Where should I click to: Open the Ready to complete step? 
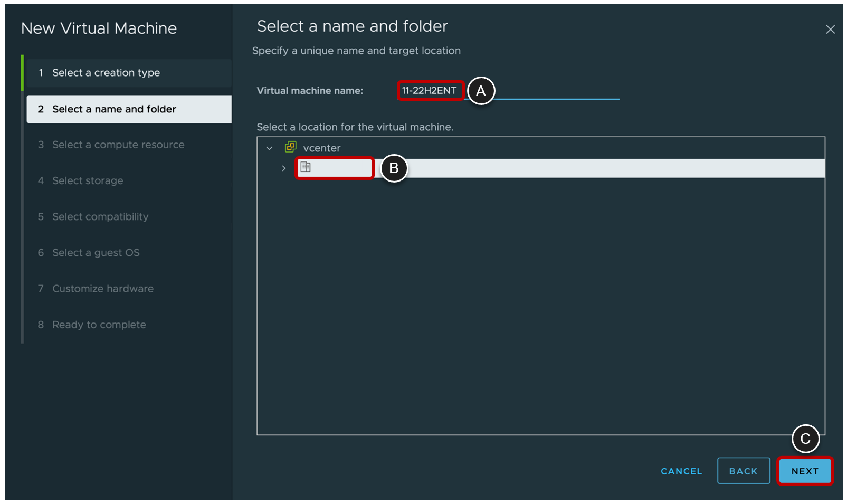[99, 324]
